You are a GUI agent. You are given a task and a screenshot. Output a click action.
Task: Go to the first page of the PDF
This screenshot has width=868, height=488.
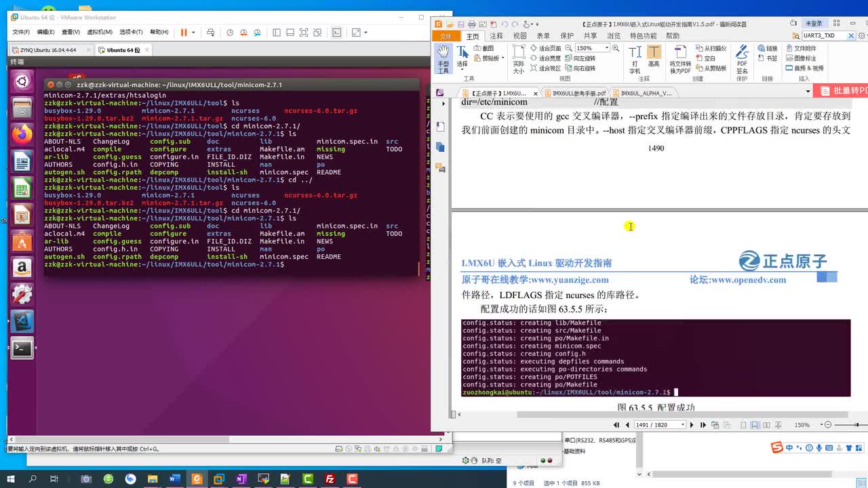click(616, 425)
